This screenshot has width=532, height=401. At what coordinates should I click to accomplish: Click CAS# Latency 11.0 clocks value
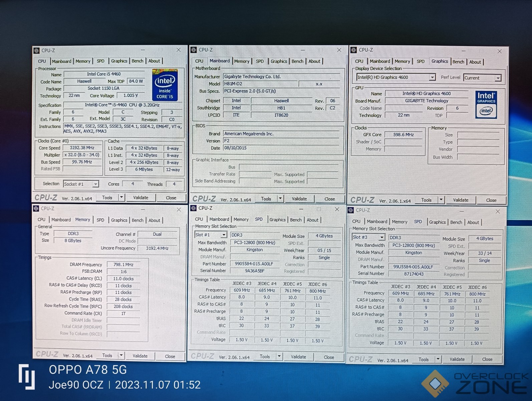(x=123, y=279)
